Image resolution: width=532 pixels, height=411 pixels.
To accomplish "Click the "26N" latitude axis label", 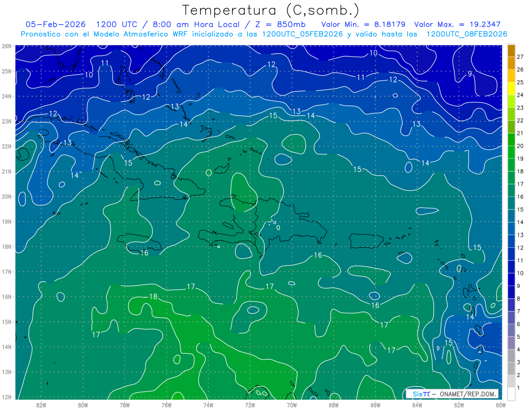I will tap(6, 46).
